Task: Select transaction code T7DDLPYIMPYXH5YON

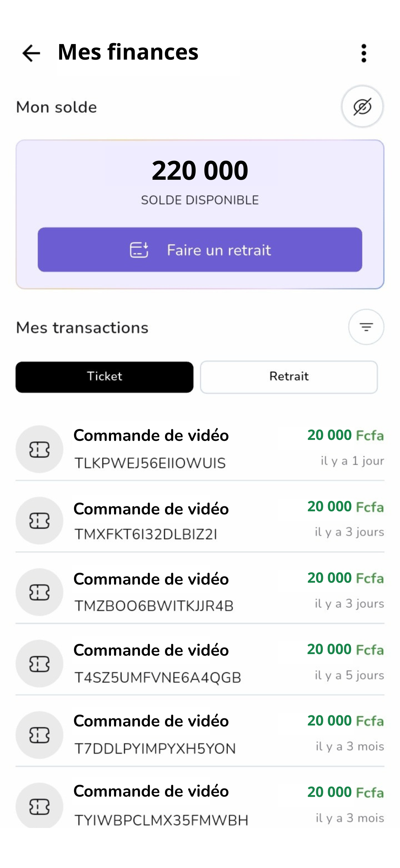Action: (155, 749)
